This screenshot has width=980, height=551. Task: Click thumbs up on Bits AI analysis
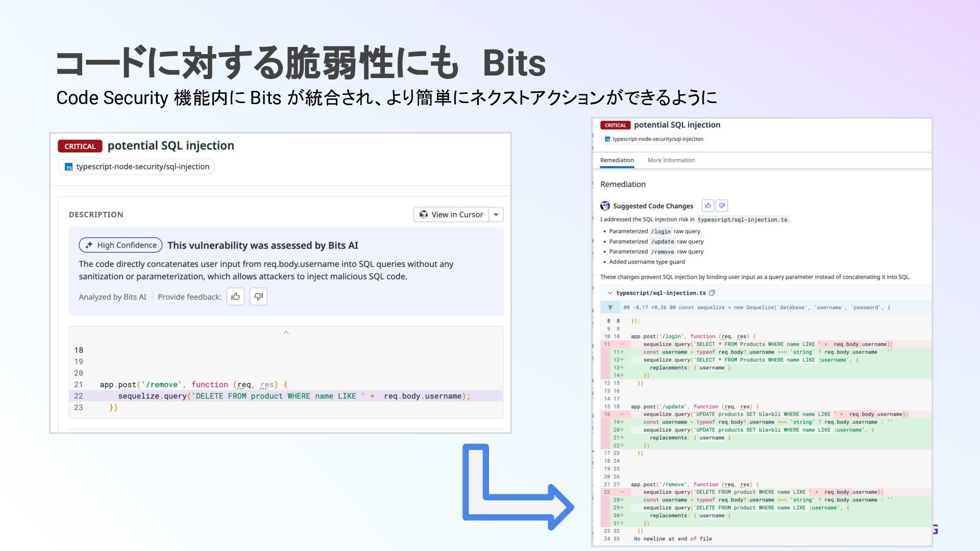point(235,297)
